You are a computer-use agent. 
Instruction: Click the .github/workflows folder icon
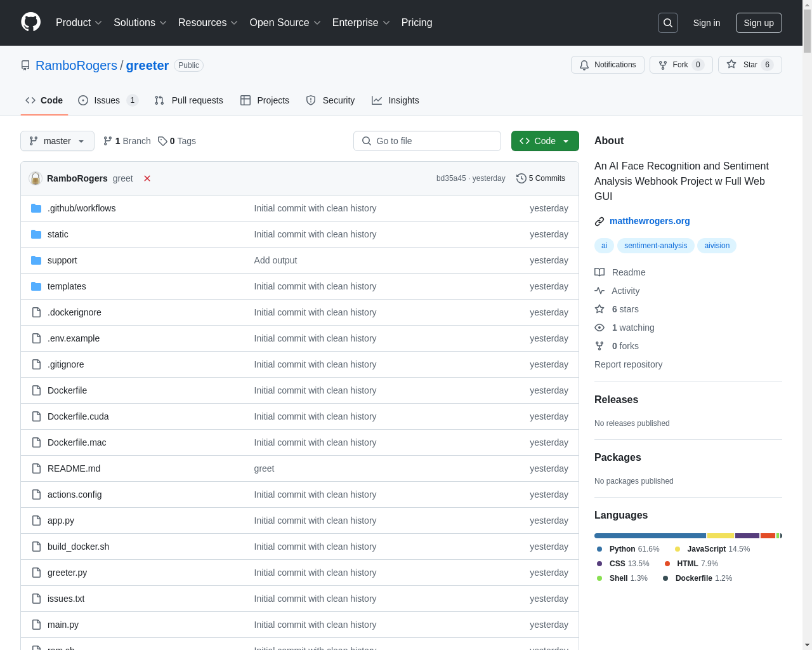(x=36, y=208)
